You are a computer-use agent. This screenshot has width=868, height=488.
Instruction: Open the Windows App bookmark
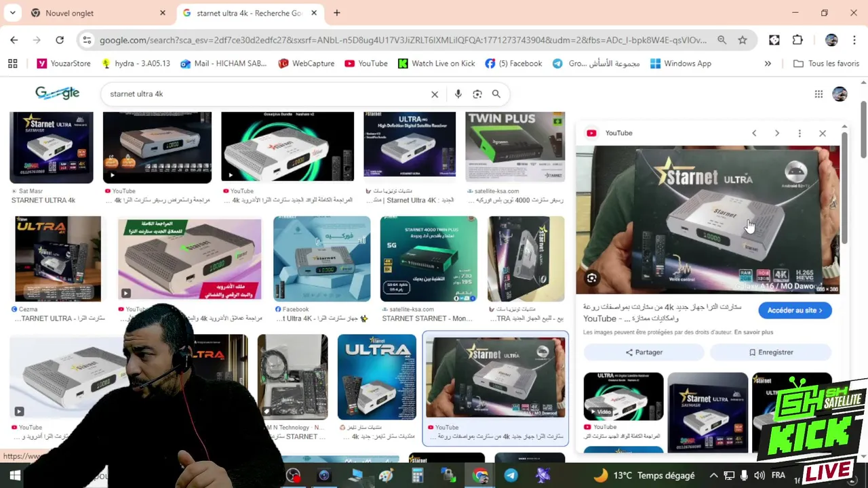point(680,64)
